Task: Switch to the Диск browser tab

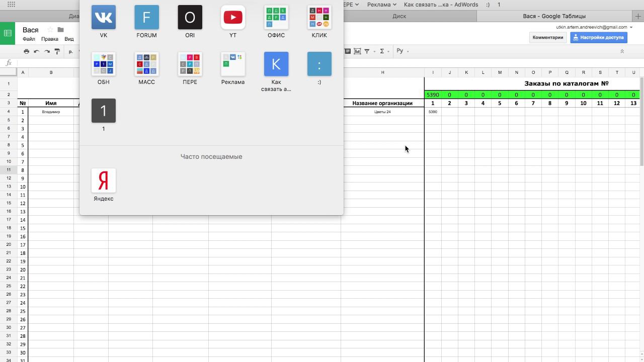Action: tap(399, 16)
